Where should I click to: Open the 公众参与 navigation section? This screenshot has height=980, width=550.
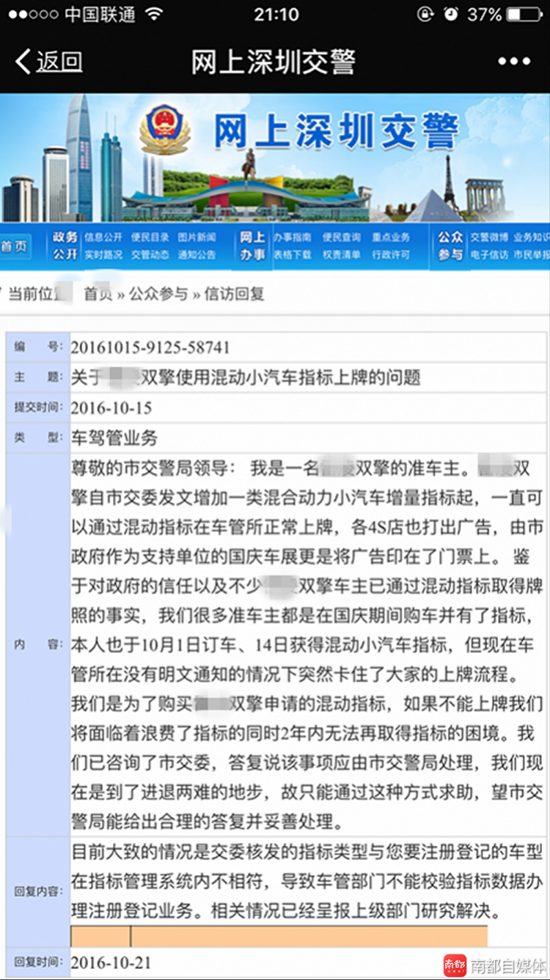pyautogui.click(x=450, y=246)
